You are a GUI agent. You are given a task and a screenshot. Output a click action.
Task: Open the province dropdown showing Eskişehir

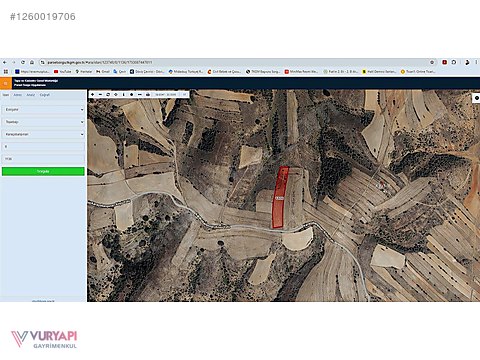[x=43, y=110]
